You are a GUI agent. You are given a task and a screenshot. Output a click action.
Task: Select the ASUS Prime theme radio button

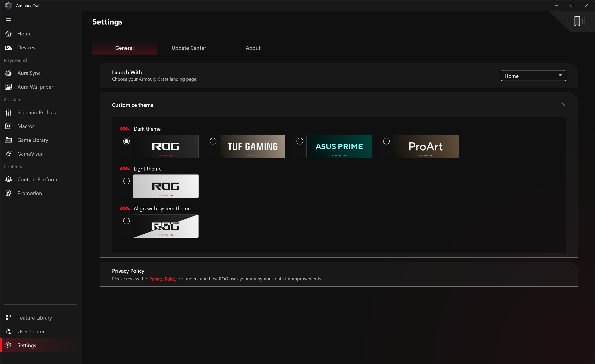click(x=300, y=141)
